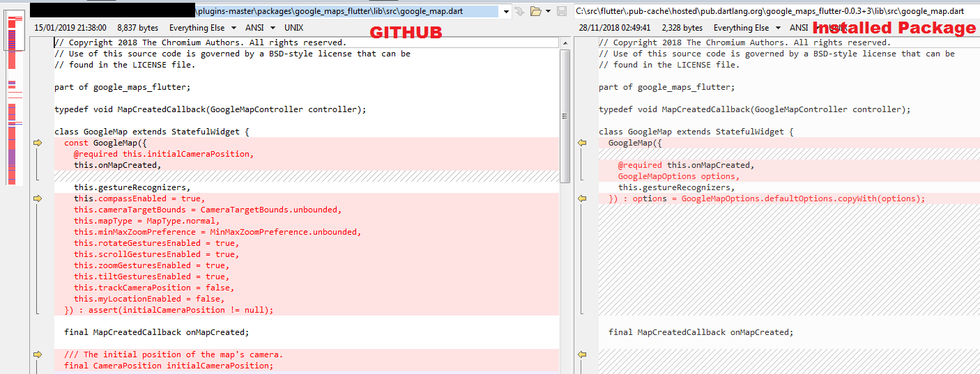Click the curved arrow icon beside left path

point(519,11)
